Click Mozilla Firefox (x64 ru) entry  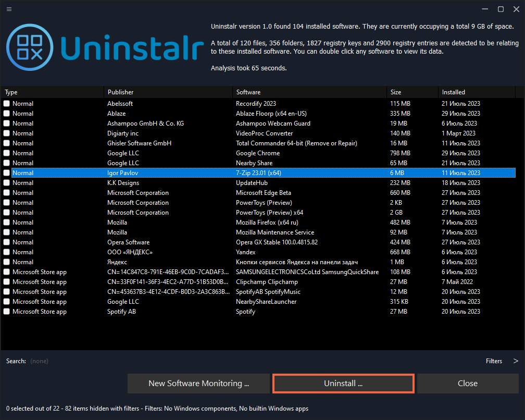point(267,223)
